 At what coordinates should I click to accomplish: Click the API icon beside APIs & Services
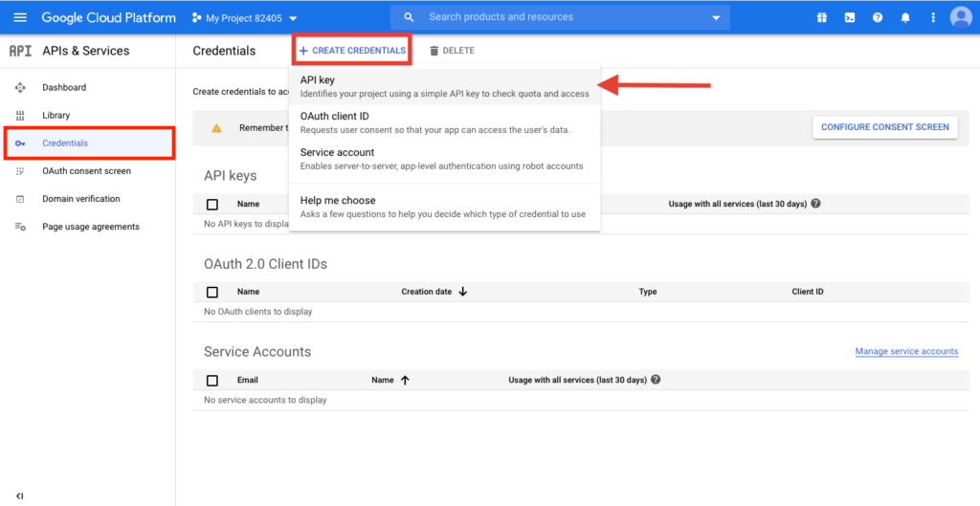tap(20, 52)
